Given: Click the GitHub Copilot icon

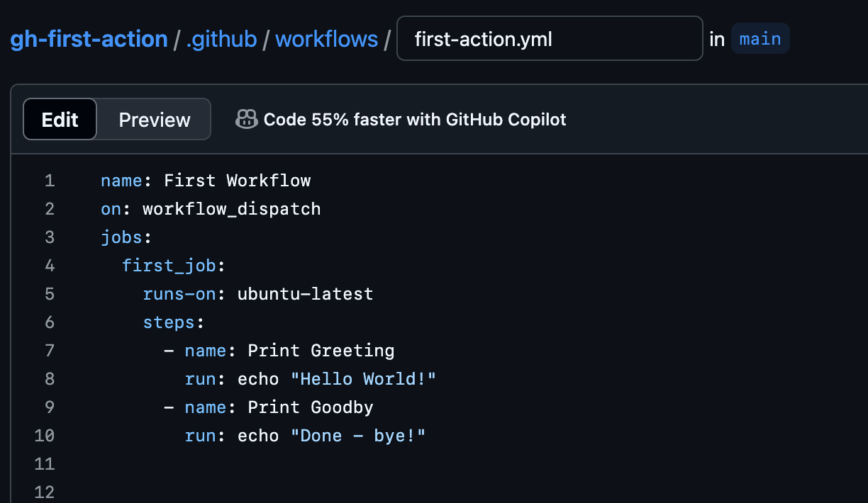Looking at the screenshot, I should coord(246,119).
